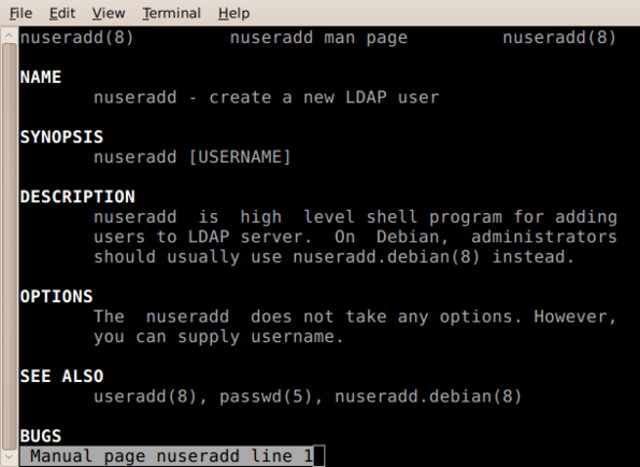Click the terminal cursor block after status
The width and height of the screenshot is (640, 467).
(319, 456)
